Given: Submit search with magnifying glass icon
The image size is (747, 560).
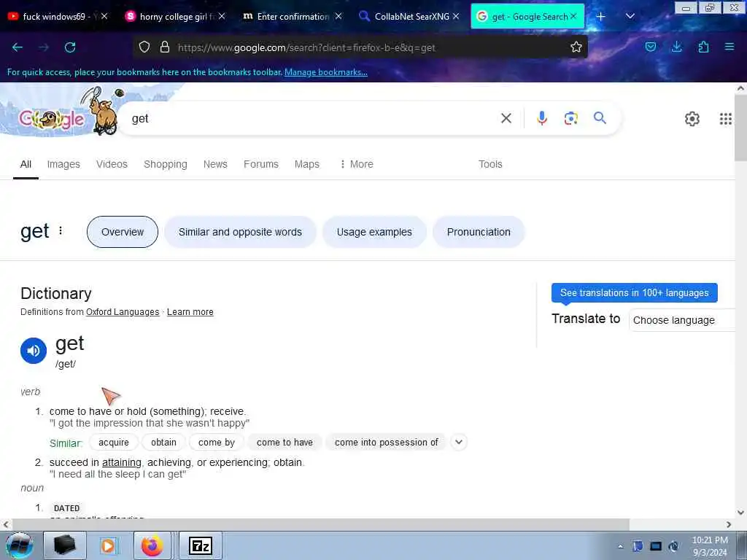Looking at the screenshot, I should coord(600,117).
